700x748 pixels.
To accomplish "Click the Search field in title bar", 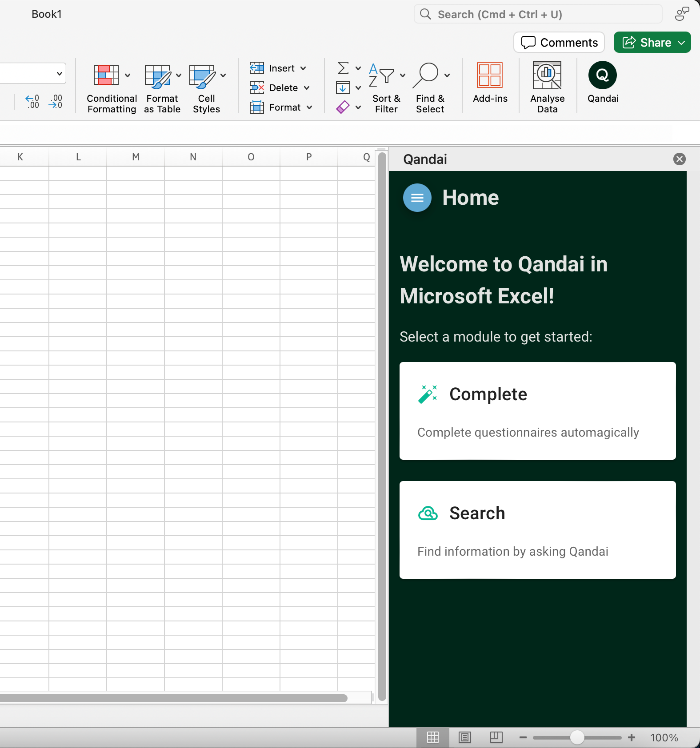I will pyautogui.click(x=538, y=14).
